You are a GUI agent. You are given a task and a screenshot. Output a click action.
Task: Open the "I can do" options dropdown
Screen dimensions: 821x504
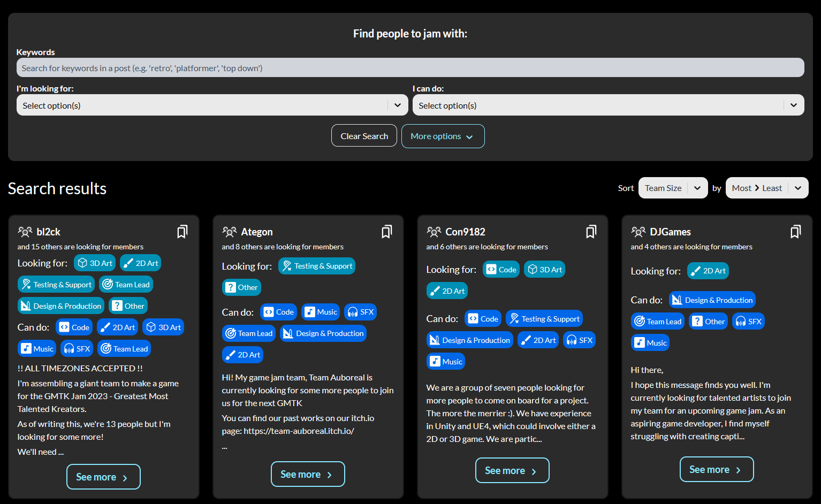click(608, 105)
